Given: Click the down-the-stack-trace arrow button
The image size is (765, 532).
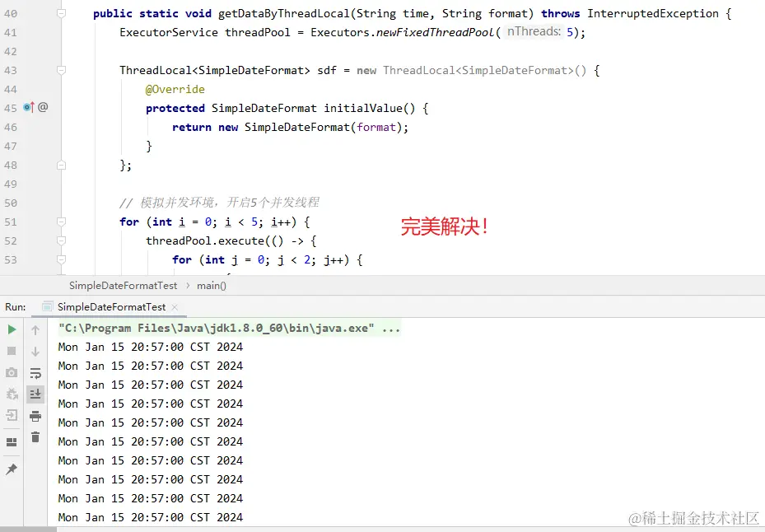Looking at the screenshot, I should click(34, 350).
